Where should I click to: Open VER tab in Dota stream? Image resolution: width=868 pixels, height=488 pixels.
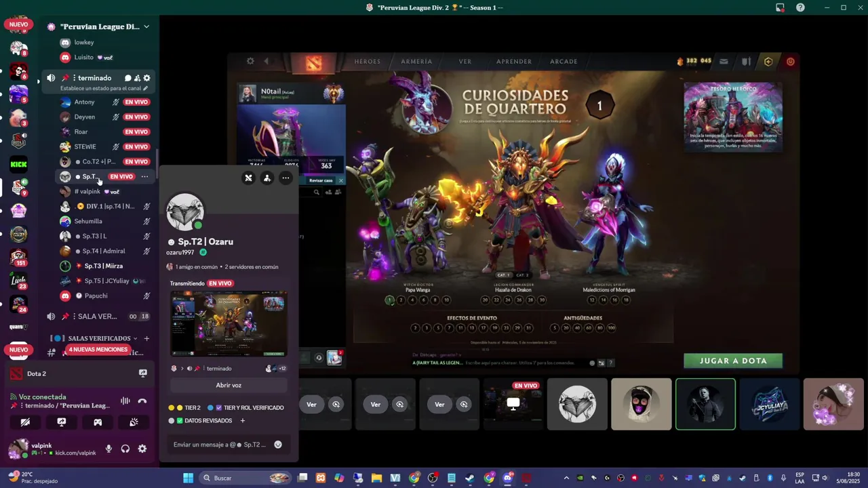click(x=465, y=61)
